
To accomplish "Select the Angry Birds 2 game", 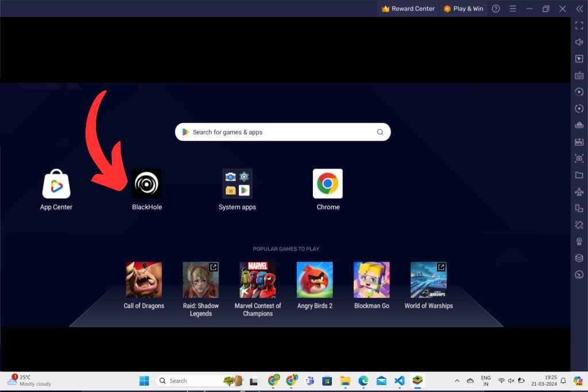I will pos(315,280).
